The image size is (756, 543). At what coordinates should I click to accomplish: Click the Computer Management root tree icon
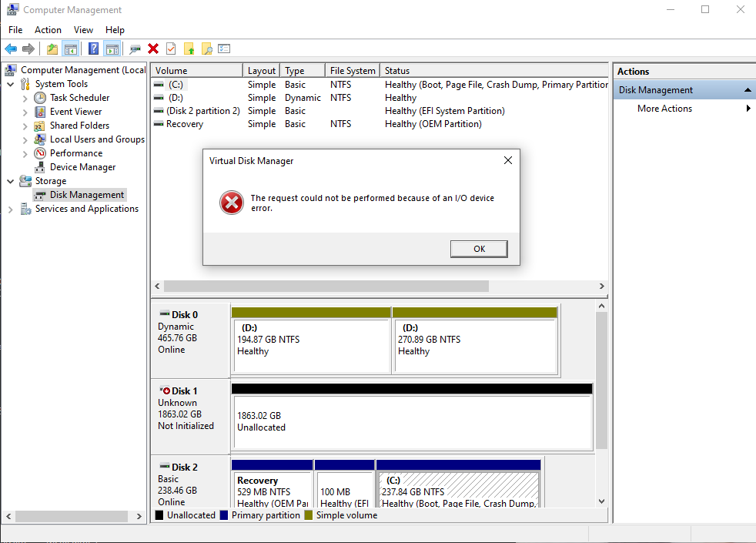click(x=11, y=70)
